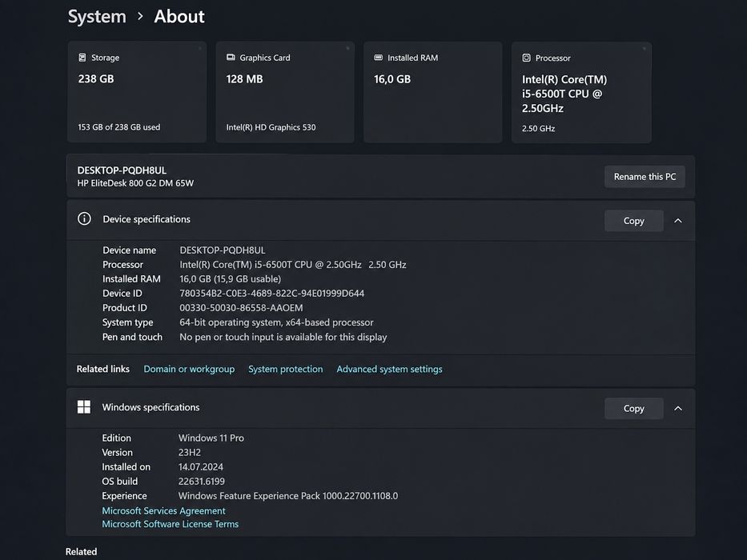
Task: Collapse the Windows specifications section
Action: click(x=678, y=408)
